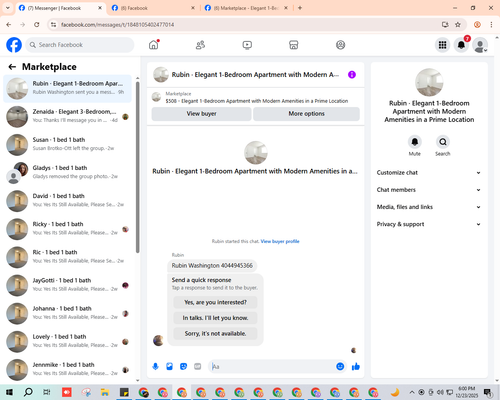
Task: Open File Explorer from the taskbar
Action: [x=105, y=392]
